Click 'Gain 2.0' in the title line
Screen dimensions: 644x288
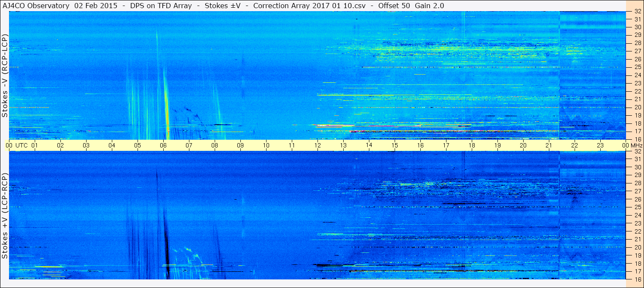point(430,6)
